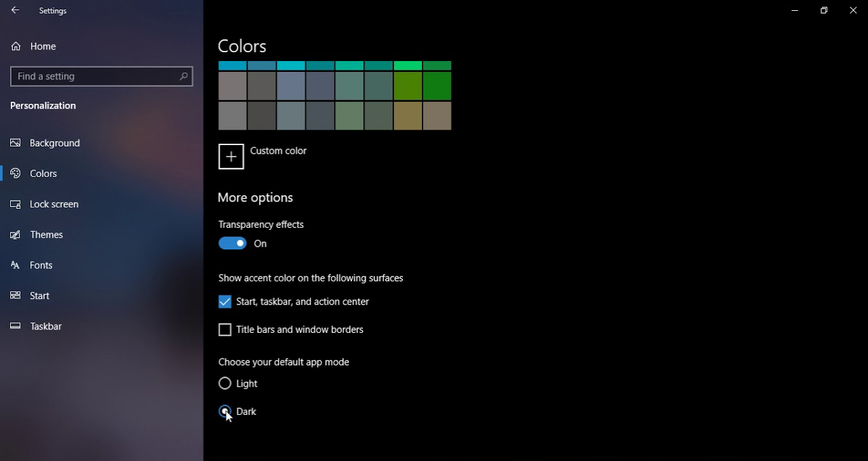The width and height of the screenshot is (868, 461).
Task: Choose the olive gold color swatch
Action: 408,115
